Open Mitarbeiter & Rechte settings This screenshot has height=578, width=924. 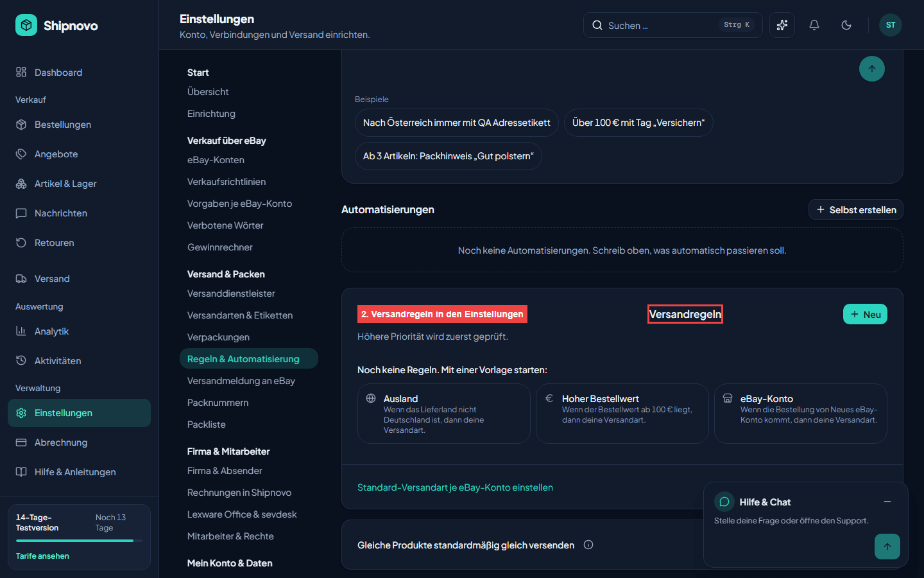click(230, 536)
